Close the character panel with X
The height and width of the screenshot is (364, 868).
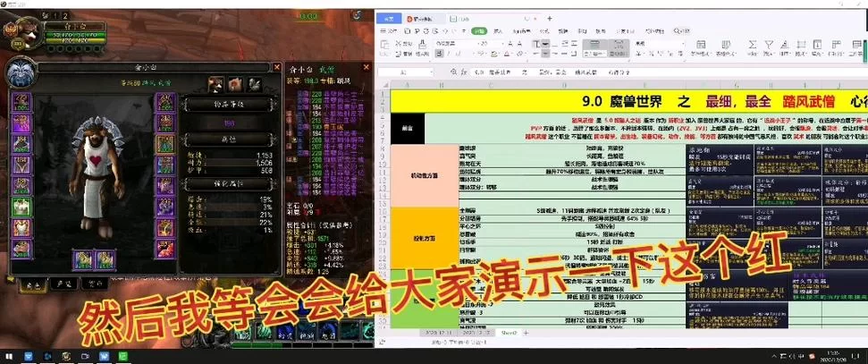pyautogui.click(x=277, y=67)
